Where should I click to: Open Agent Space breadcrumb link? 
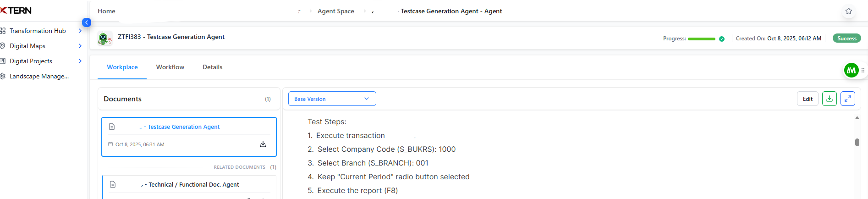click(x=335, y=11)
